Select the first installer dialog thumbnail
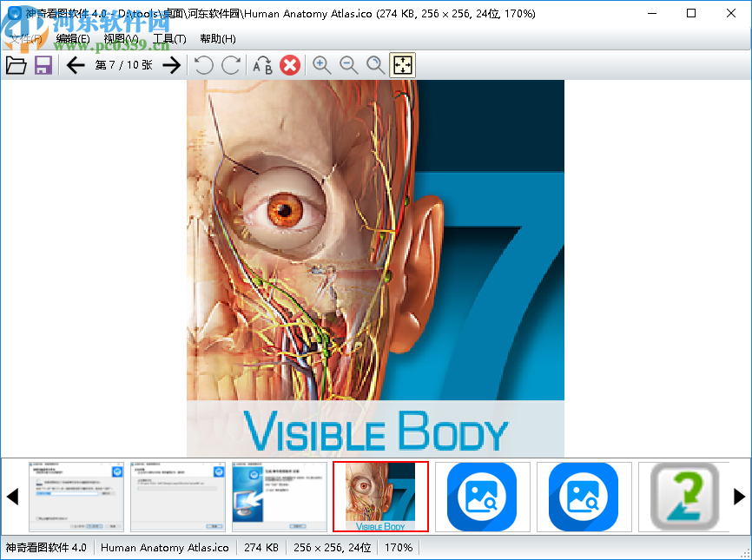Viewport: 752px width, 560px height. (76, 497)
